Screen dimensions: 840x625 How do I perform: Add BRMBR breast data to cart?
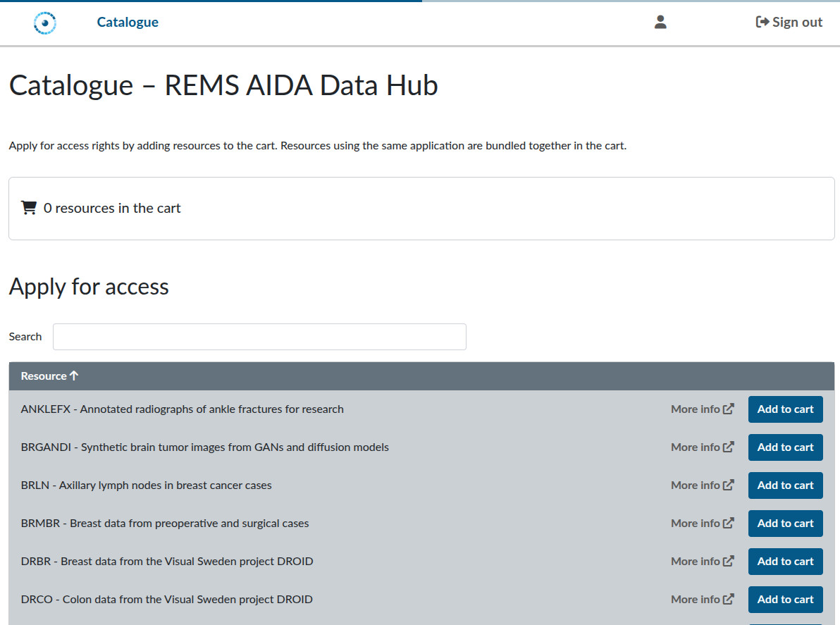pyautogui.click(x=785, y=524)
